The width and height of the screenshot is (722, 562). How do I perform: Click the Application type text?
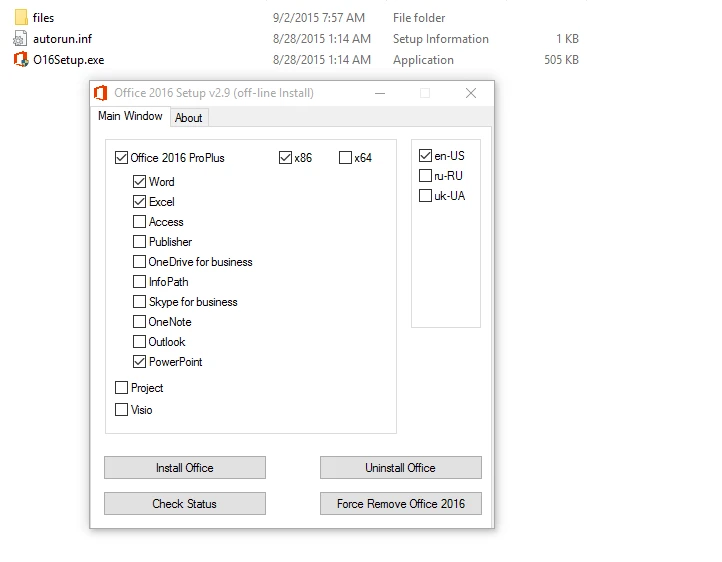coord(423,60)
